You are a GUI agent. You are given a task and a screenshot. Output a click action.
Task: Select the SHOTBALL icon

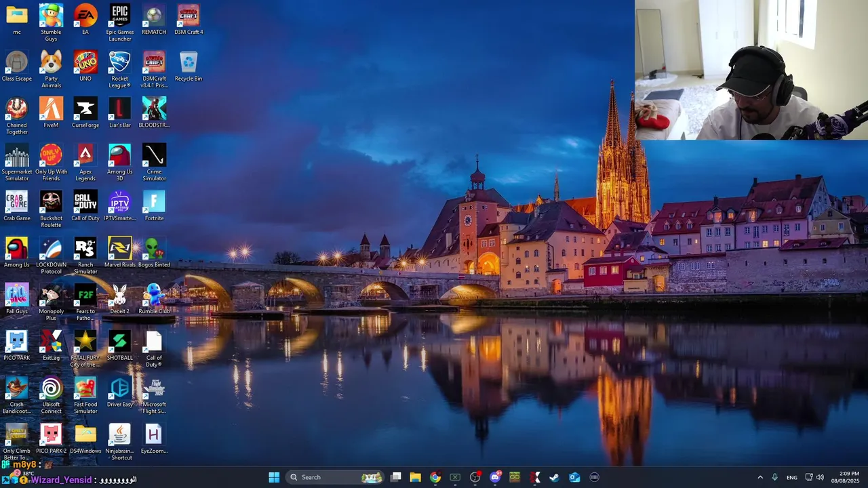120,345
